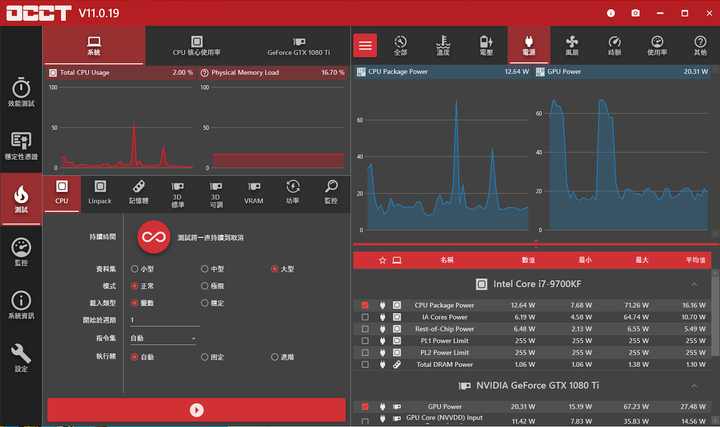
Task: Switch to GeForce GTX 1080 Ti tab
Action: tap(299, 45)
